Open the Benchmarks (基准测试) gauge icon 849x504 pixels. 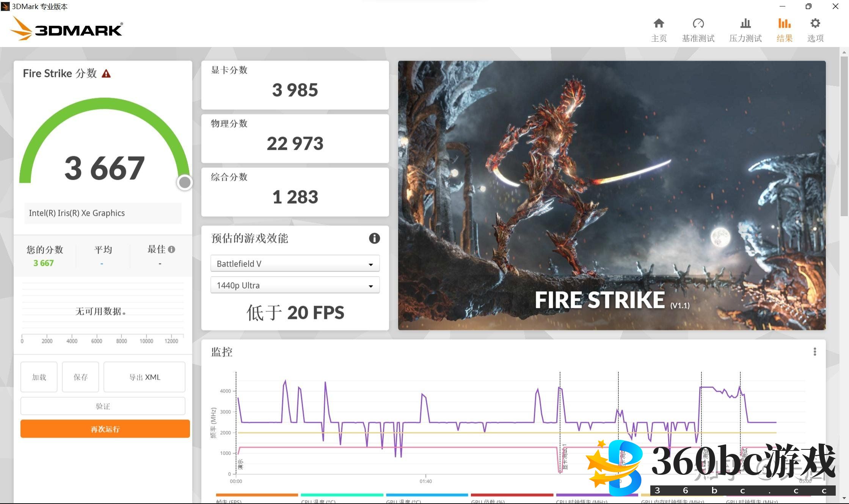698,24
